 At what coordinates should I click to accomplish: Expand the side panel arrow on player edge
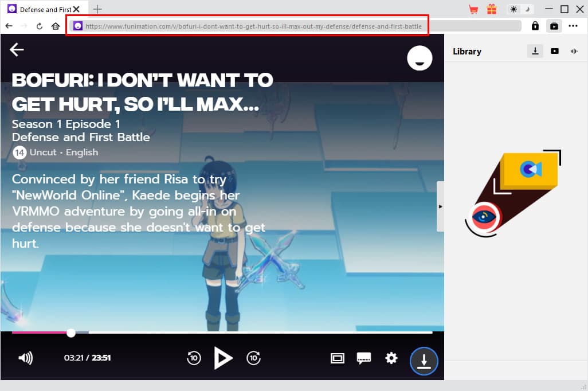tap(440, 206)
